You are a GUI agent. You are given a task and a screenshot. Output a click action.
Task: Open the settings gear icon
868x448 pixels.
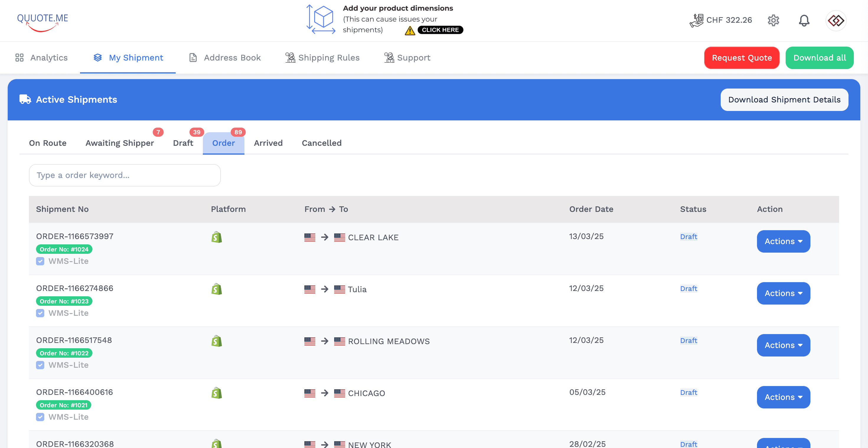coord(773,20)
